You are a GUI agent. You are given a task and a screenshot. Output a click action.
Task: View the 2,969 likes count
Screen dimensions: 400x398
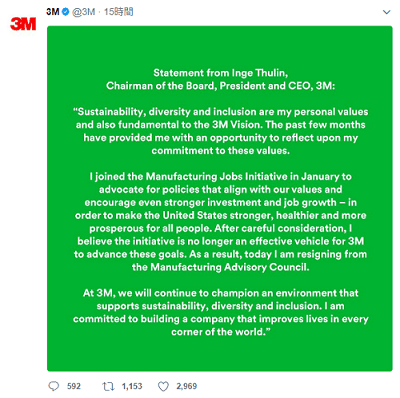click(187, 386)
